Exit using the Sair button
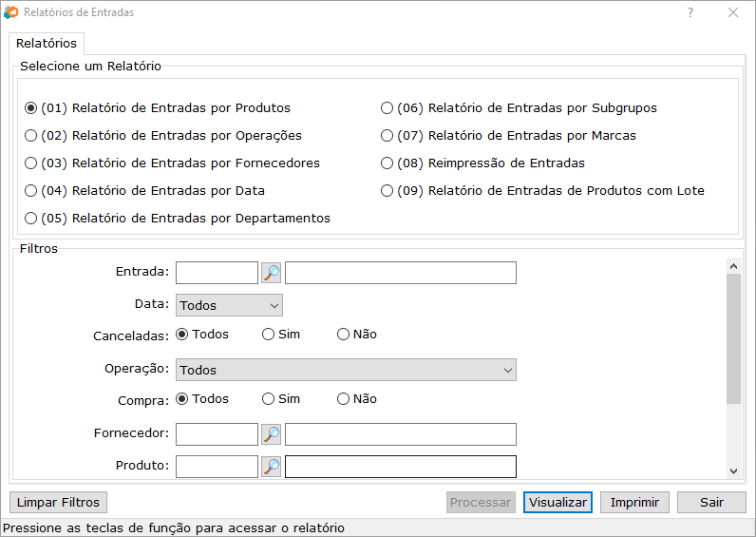Viewport: 756px width, 537px height. point(711,502)
